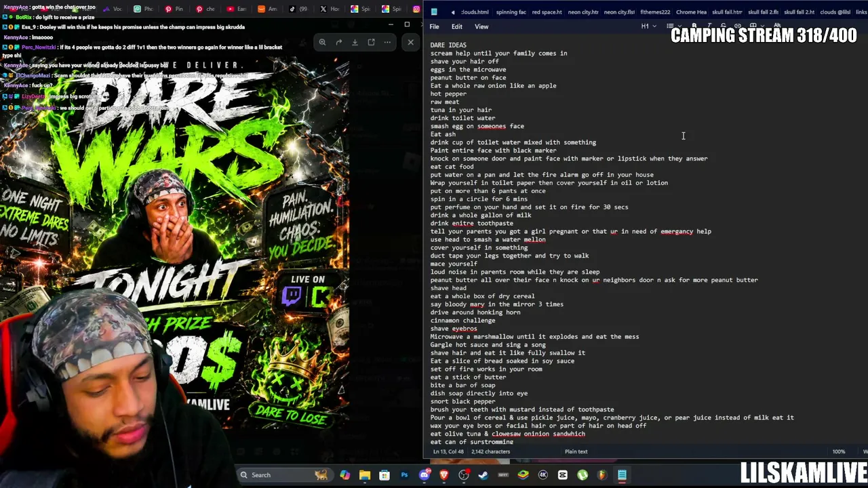Click the 100% zoom level in Notepad
Viewport: 868px width, 488px height.
(839, 451)
